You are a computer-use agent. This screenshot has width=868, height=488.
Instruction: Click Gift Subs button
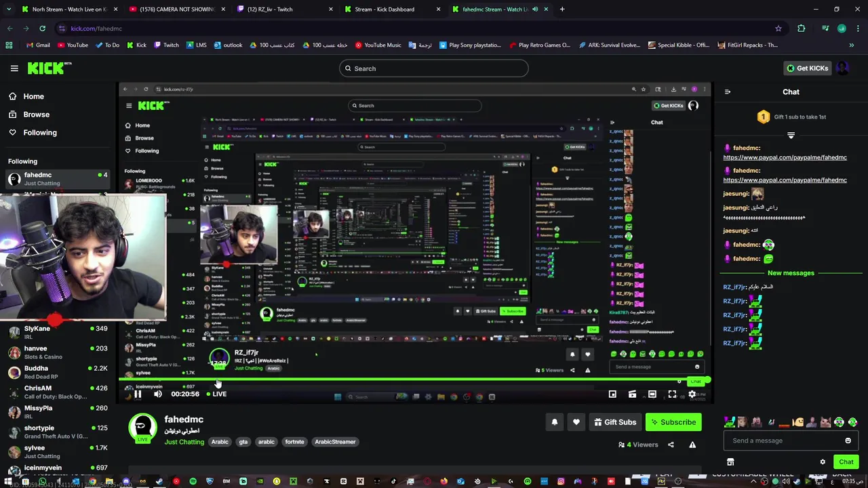(615, 422)
